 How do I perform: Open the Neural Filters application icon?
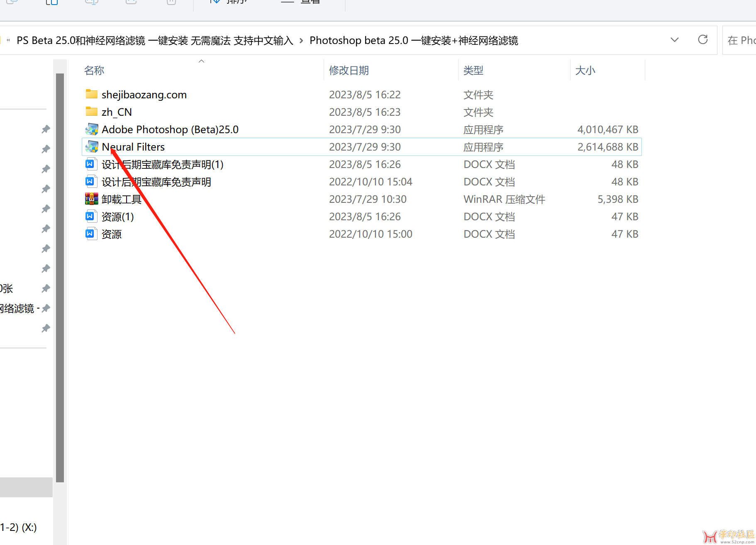[x=92, y=146]
